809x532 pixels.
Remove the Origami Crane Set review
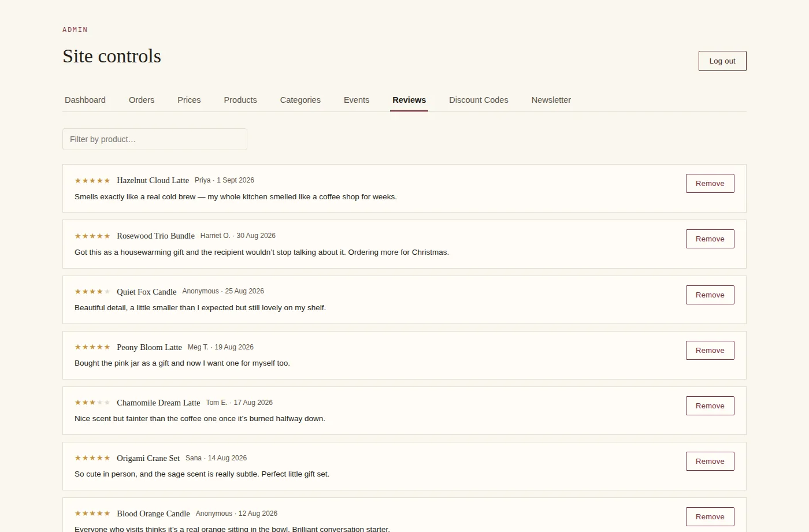(x=710, y=462)
